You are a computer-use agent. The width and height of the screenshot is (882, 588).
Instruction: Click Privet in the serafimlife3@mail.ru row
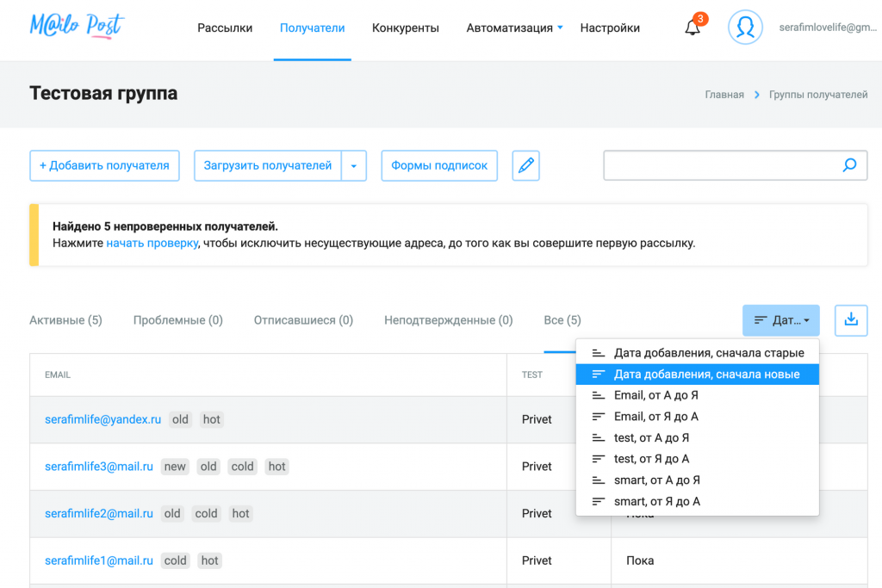coord(537,467)
